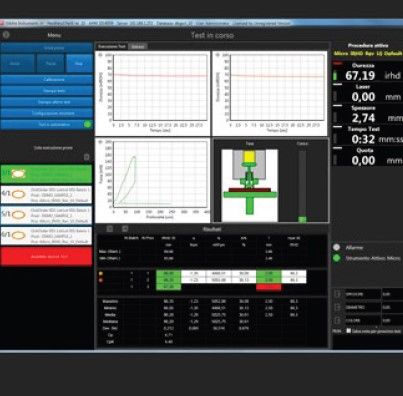The image size is (403, 396).
Task: Click the vertical Carico load bar
Action: pyautogui.click(x=302, y=186)
